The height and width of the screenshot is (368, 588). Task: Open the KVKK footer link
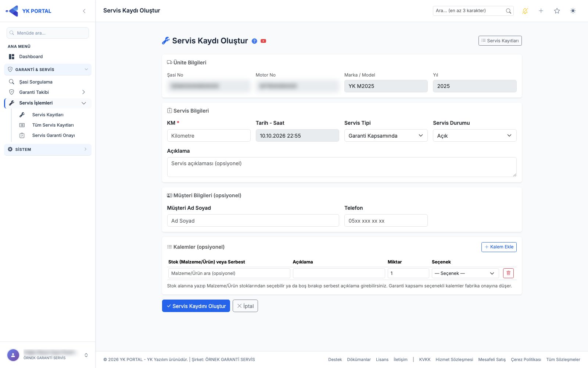[x=425, y=360]
